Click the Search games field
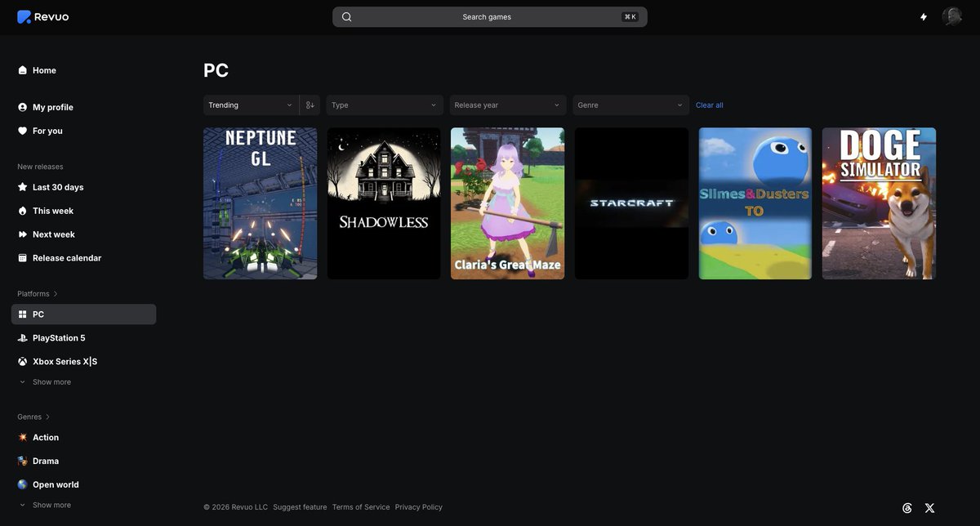980x526 pixels. (x=490, y=17)
